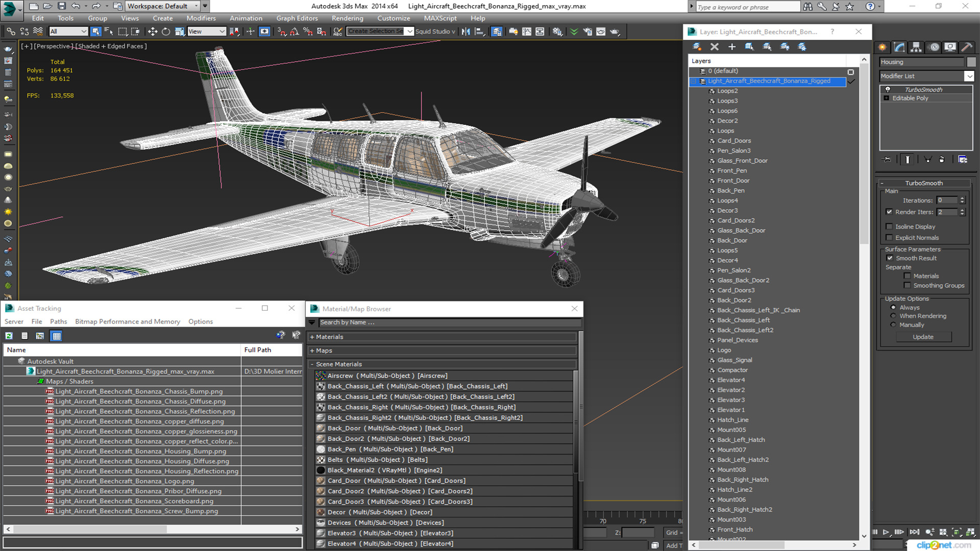Collapse the Scene Materials group
Viewport: 980px width, 551px height.
click(312, 364)
